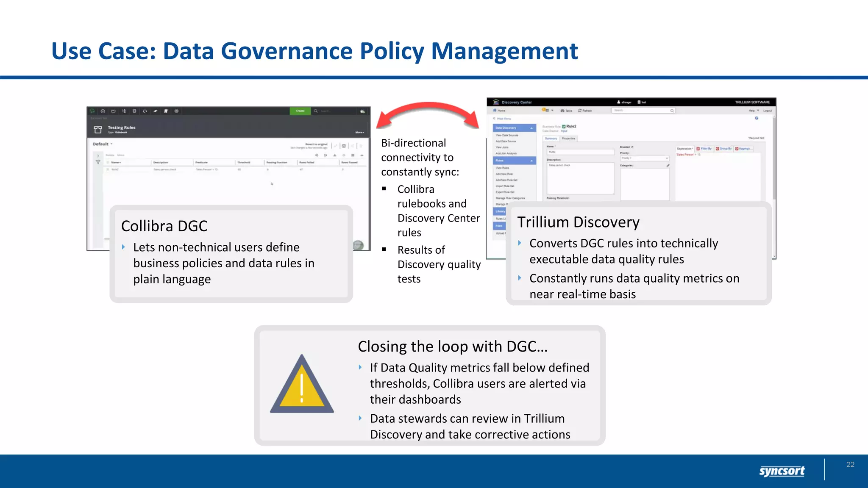Sort by the Name column header
This screenshot has width=868, height=488.
(x=116, y=162)
